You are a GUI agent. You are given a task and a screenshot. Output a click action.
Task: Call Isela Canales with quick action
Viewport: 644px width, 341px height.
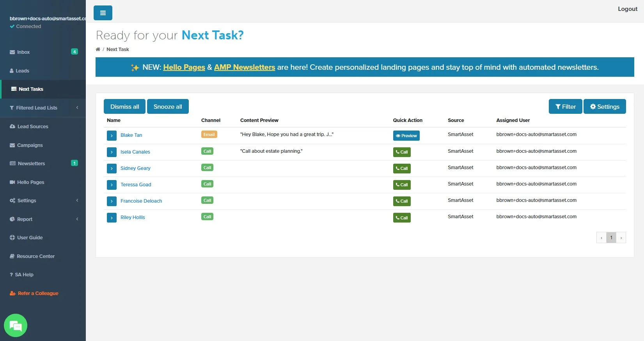point(402,152)
